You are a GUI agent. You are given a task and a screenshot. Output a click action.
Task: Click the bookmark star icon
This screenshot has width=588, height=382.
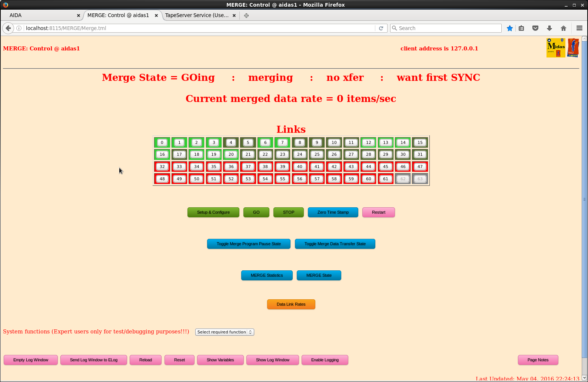(510, 28)
